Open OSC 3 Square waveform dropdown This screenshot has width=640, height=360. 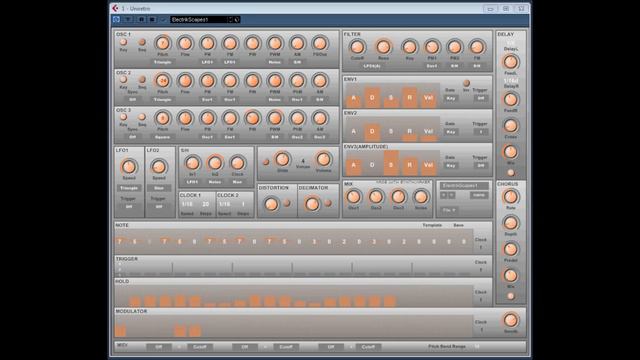[x=162, y=137]
